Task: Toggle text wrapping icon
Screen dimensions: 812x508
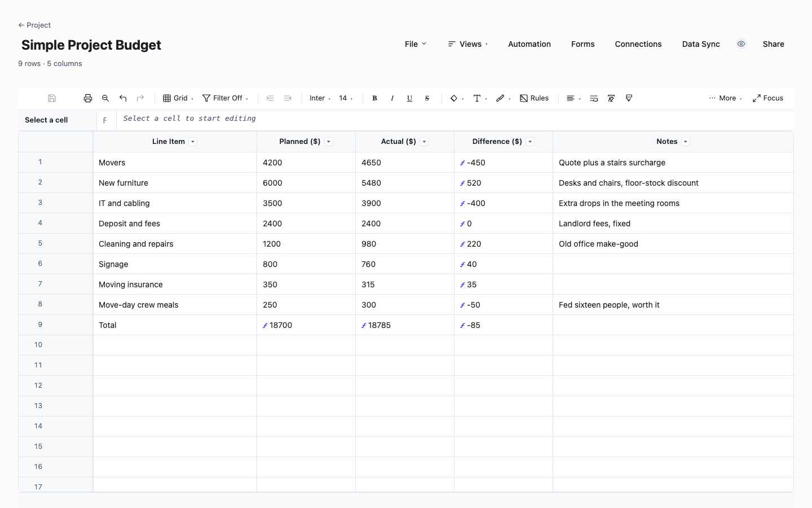Action: (594, 98)
